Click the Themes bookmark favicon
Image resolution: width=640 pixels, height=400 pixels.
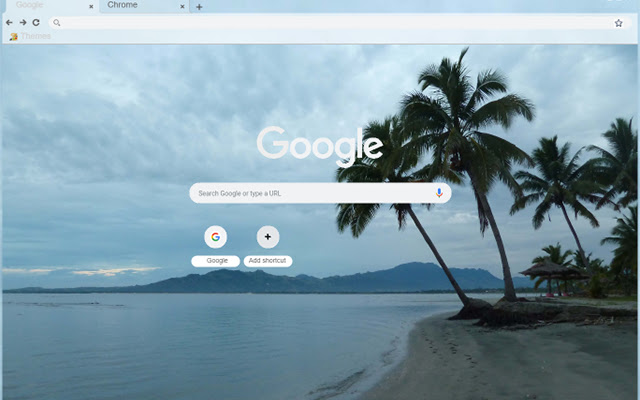[x=13, y=37]
